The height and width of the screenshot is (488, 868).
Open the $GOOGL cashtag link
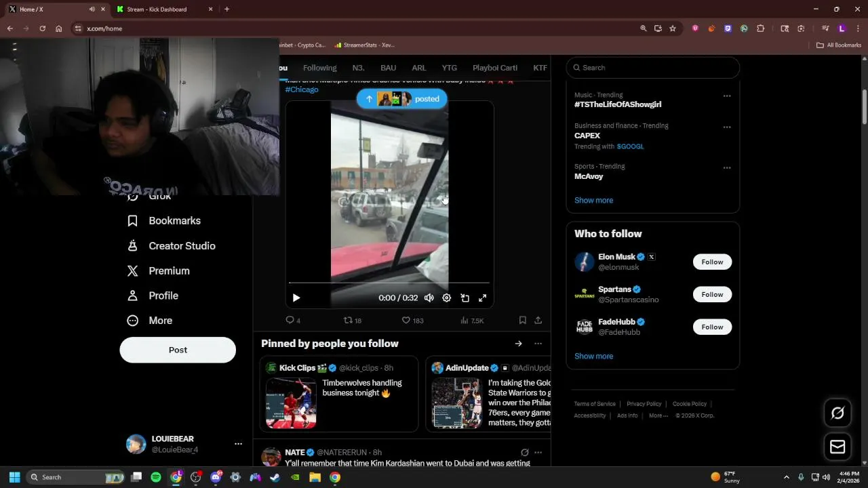click(631, 146)
